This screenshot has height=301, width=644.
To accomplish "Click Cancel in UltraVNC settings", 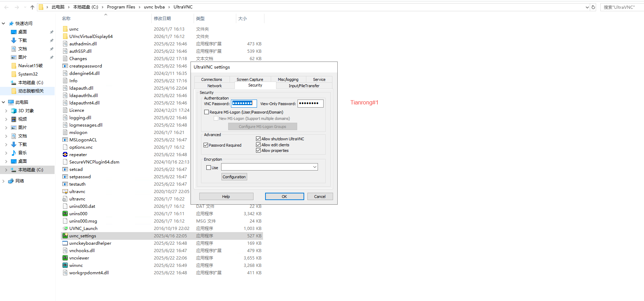I will [320, 197].
